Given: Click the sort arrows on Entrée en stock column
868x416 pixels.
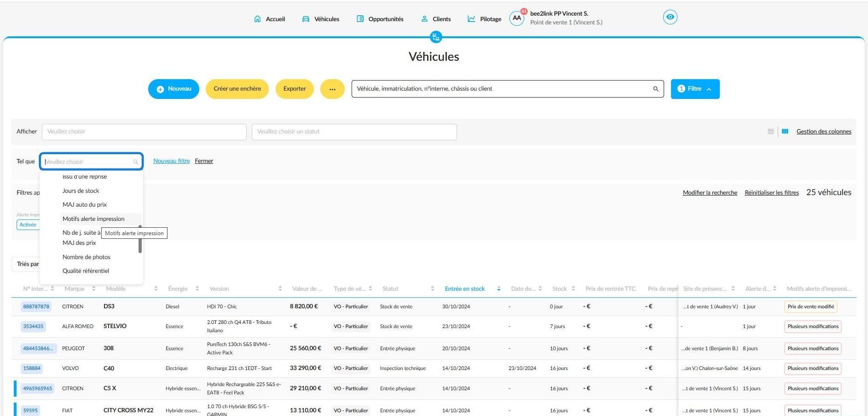Looking at the screenshot, I should (498, 289).
